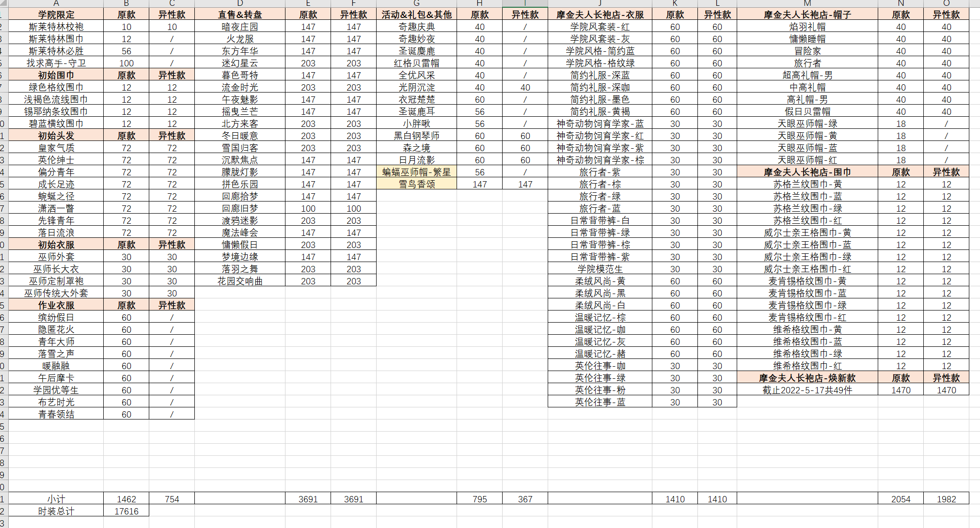Click the 17616 total value cell

click(x=126, y=511)
